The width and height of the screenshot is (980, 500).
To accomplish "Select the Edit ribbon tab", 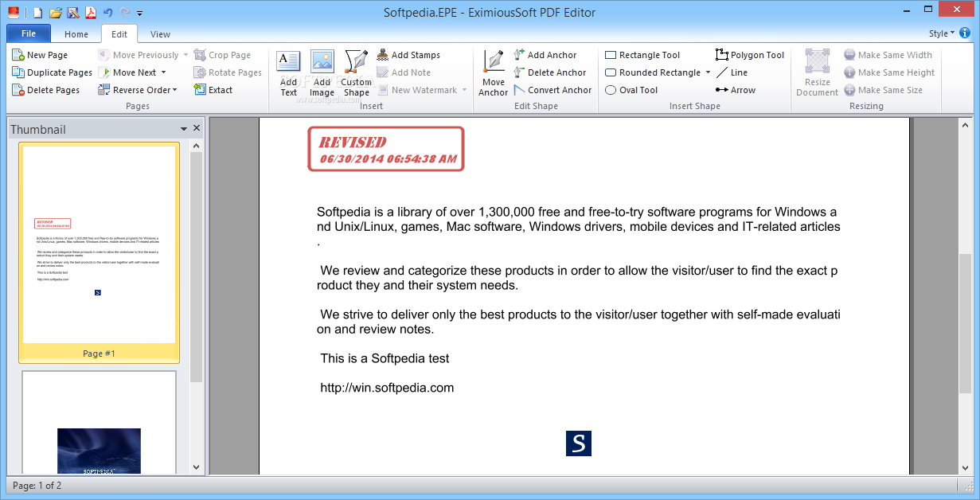I will pyautogui.click(x=119, y=34).
